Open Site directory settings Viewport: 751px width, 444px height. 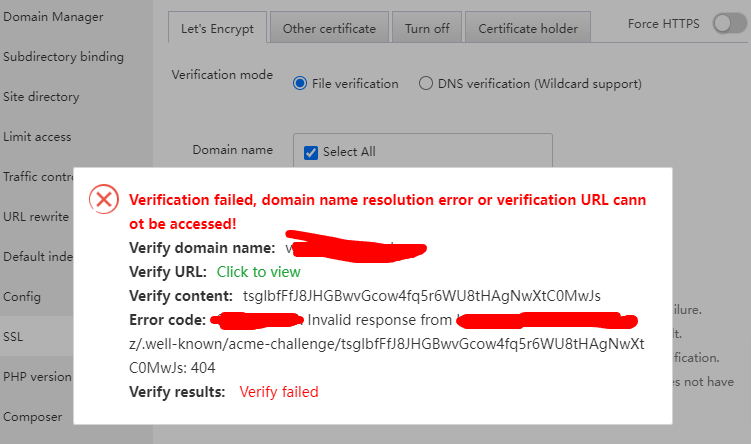pyautogui.click(x=41, y=97)
